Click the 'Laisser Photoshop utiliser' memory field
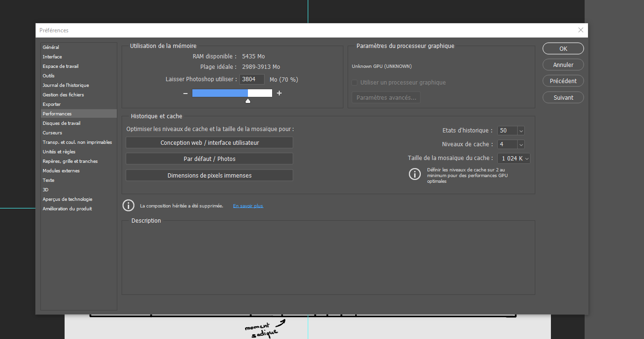 coord(252,80)
